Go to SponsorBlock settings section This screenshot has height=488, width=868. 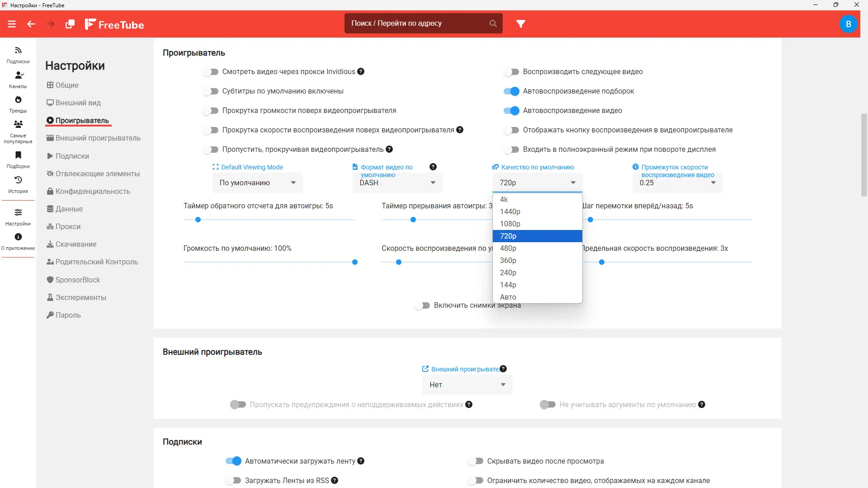[x=78, y=280]
